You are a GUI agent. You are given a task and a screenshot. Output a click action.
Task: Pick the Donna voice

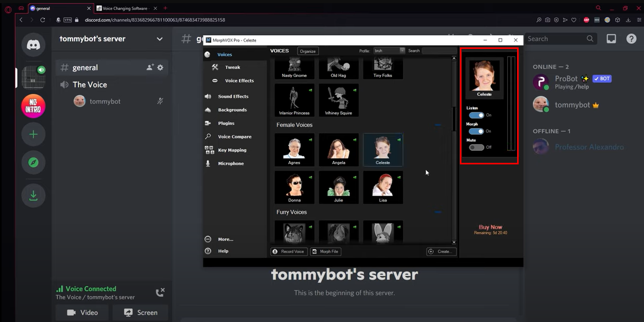tap(294, 187)
